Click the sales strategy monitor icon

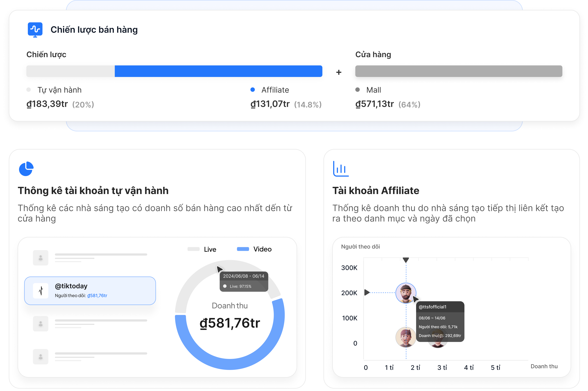tap(35, 30)
